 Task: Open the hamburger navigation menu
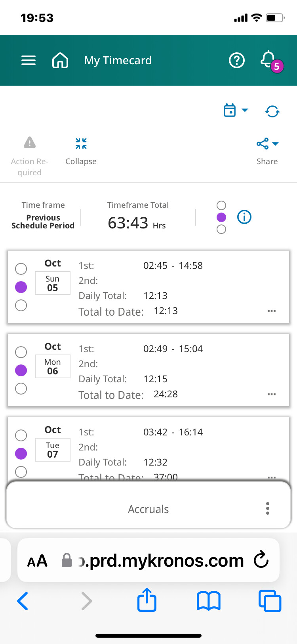tap(29, 60)
